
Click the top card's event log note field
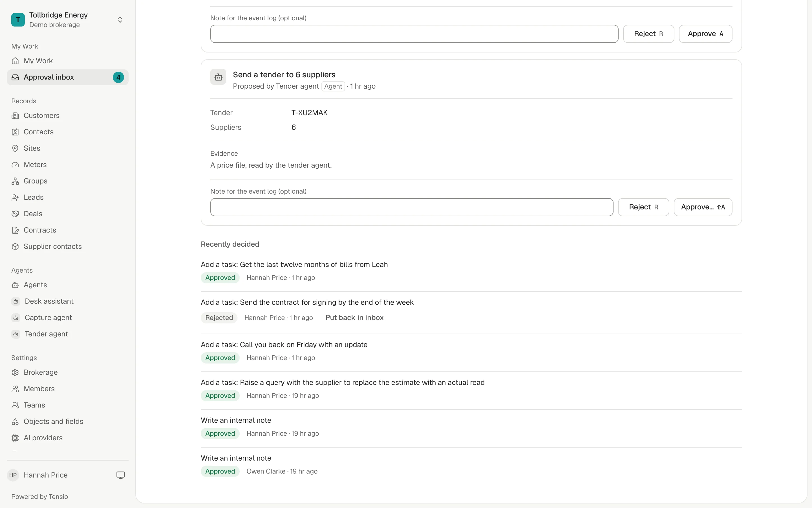click(414, 34)
